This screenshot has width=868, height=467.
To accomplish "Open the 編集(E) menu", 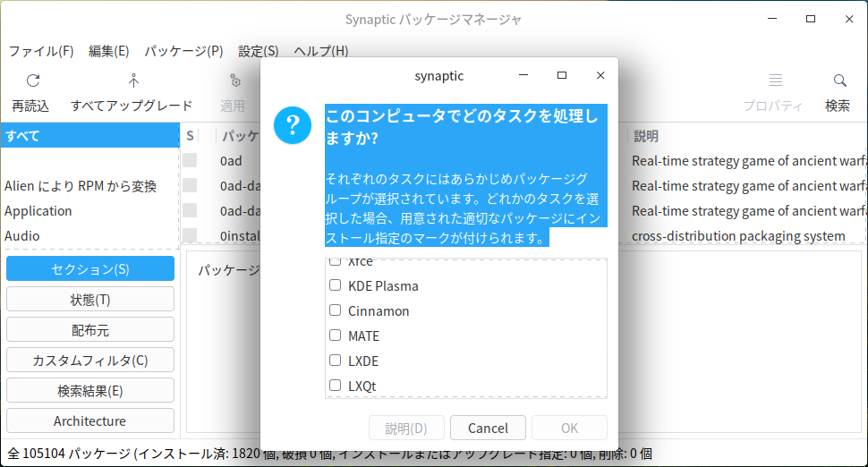I will pos(108,51).
